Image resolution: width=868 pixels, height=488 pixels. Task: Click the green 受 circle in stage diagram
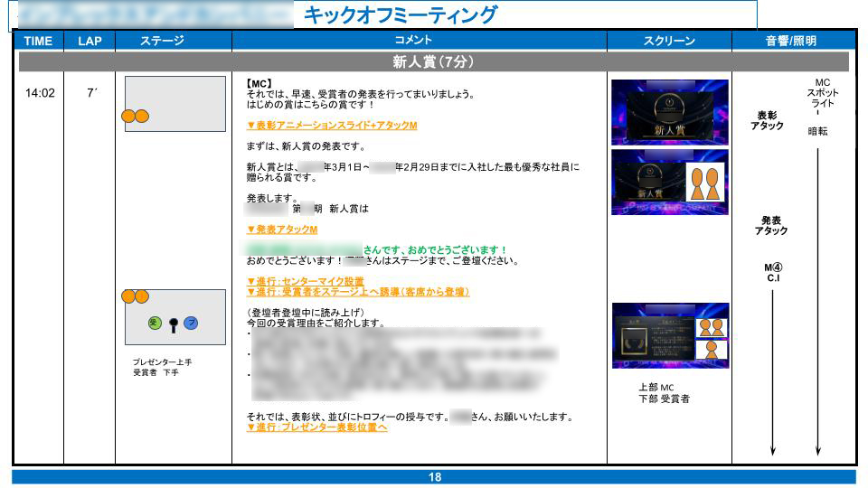[155, 323]
